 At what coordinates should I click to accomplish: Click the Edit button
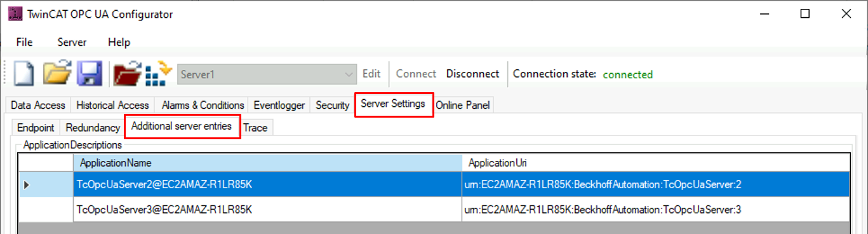coord(371,74)
